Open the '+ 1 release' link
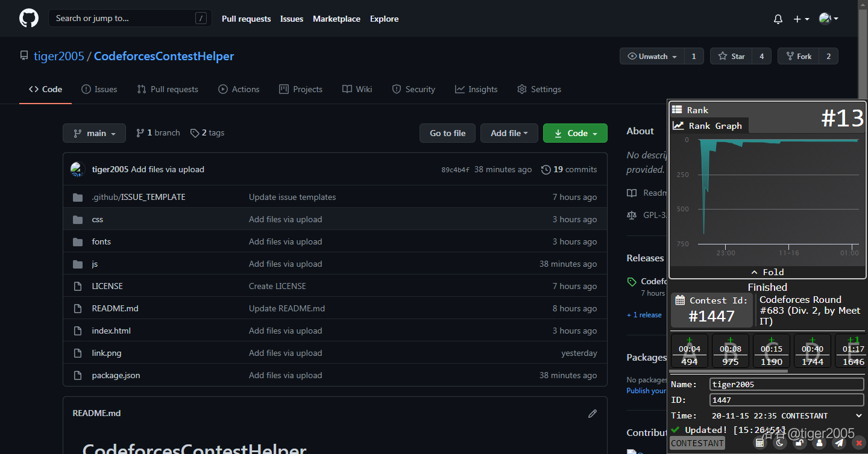Screen dimensions: 868x454 tap(644, 315)
